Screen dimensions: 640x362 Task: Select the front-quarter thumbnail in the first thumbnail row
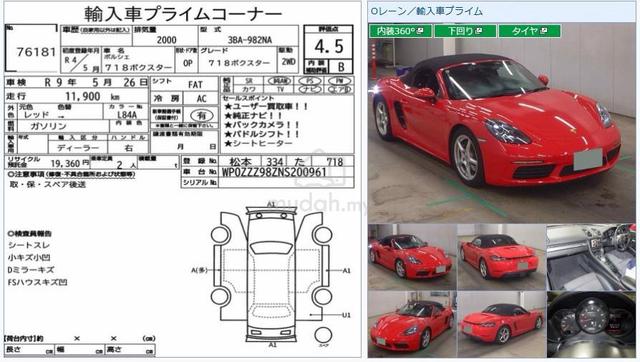pos(411,257)
